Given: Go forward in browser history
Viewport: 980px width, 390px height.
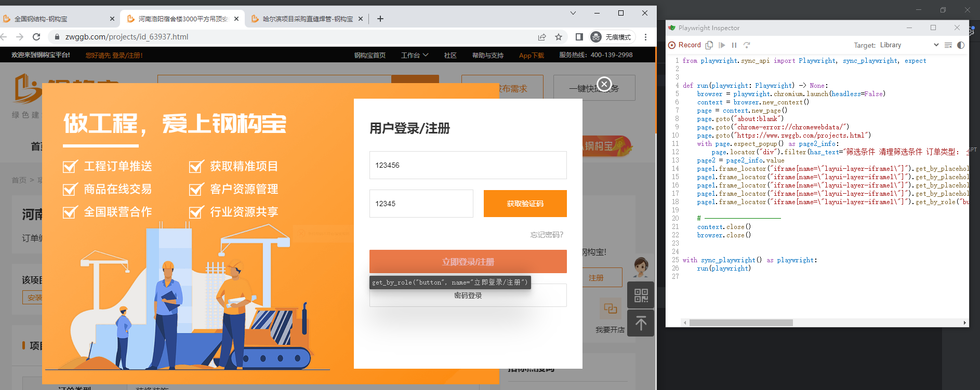Looking at the screenshot, I should coord(20,37).
